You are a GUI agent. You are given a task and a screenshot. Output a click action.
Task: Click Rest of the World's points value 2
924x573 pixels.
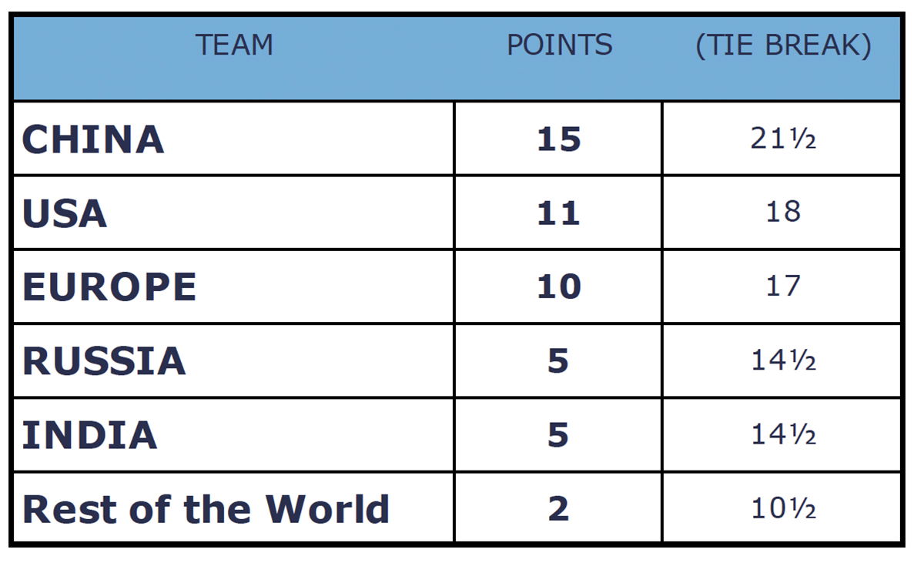point(558,509)
